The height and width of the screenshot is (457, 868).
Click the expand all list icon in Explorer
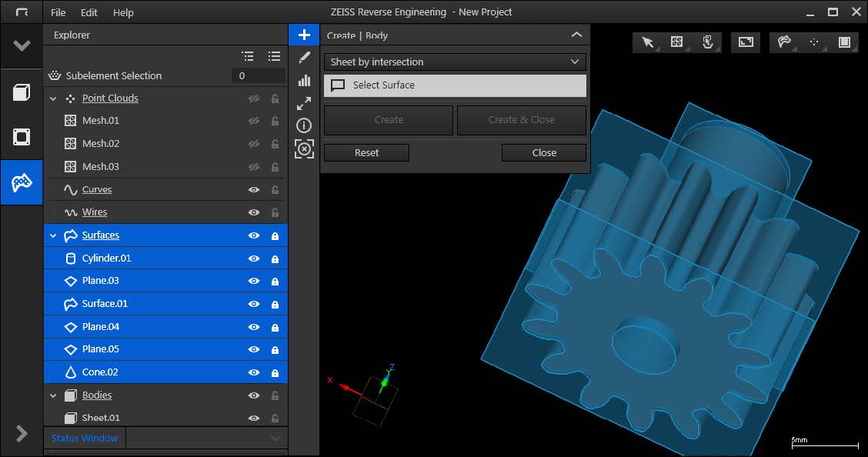274,56
